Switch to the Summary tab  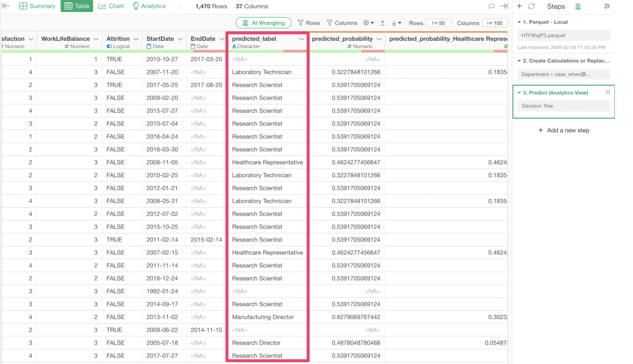[37, 6]
